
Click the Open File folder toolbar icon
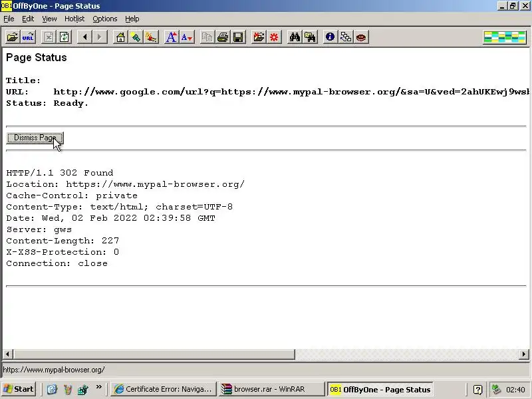pos(13,37)
